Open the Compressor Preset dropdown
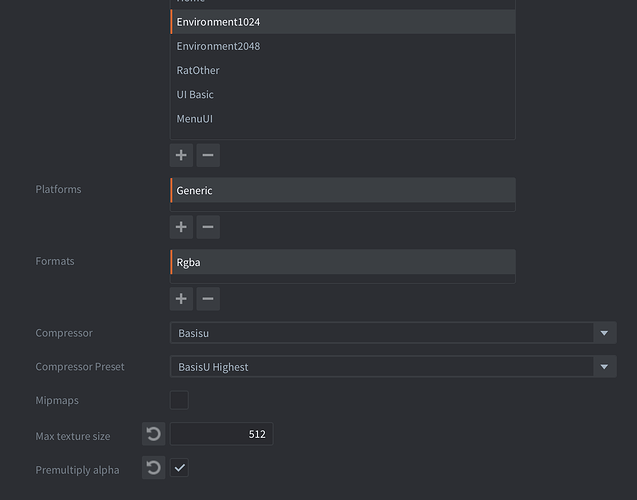637x500 pixels. [382, 367]
